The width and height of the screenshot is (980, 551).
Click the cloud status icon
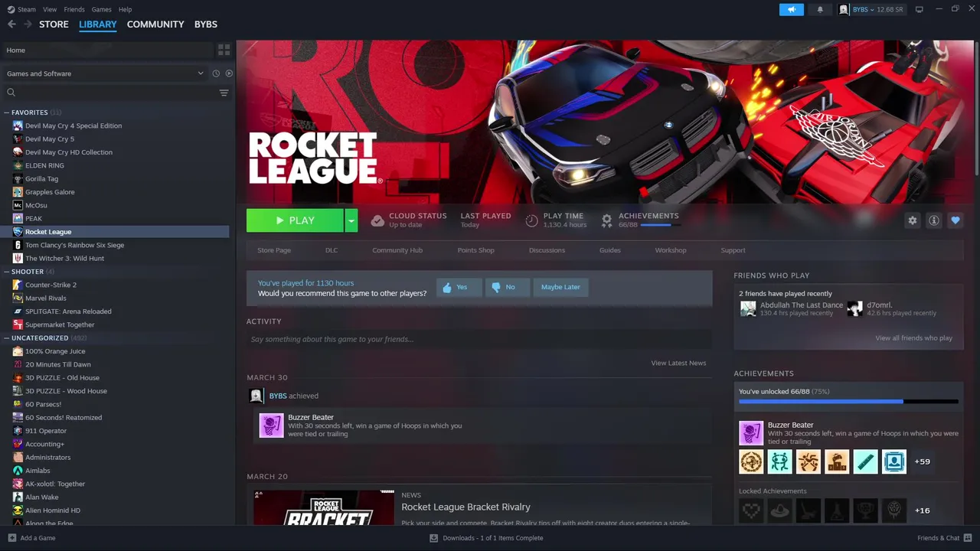pos(377,220)
